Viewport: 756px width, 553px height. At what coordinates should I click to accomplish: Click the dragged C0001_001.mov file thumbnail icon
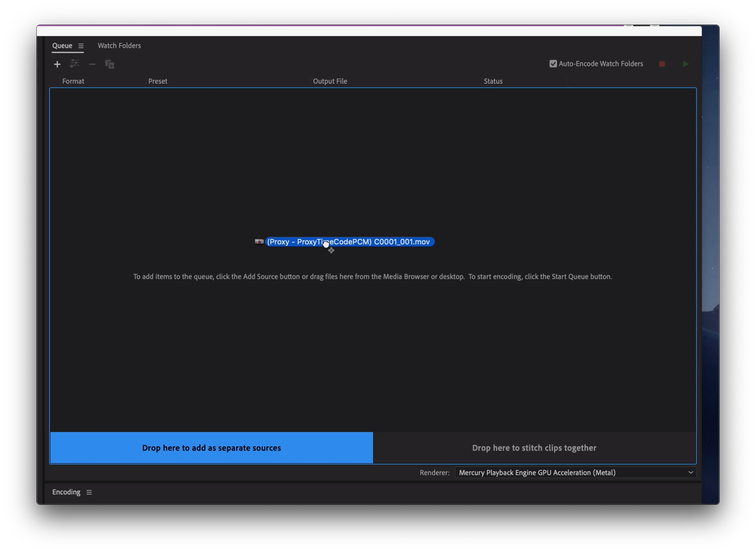click(x=259, y=242)
